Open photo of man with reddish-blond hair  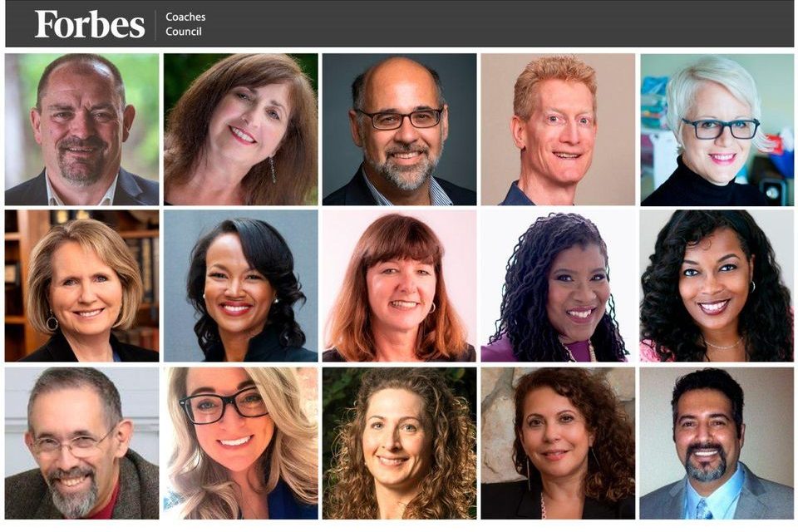[x=559, y=130]
